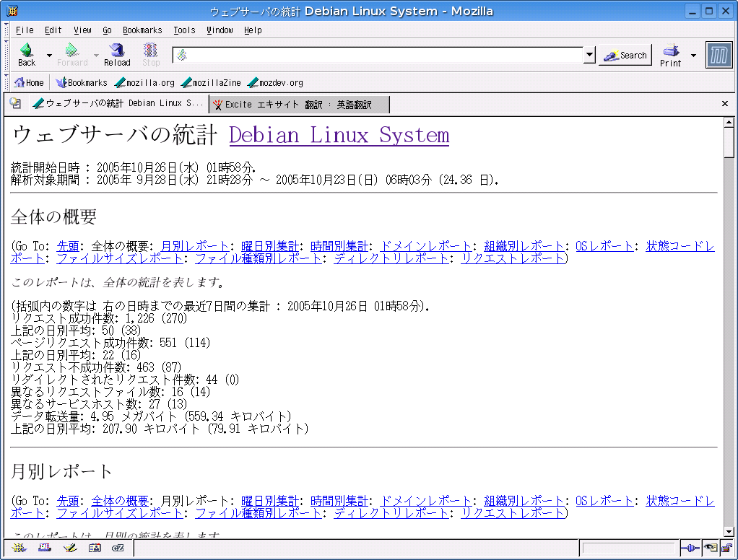Viewport: 738px width, 560px height.
Task: Click OSレポート link under 月別レポート section
Action: pyautogui.click(x=604, y=501)
